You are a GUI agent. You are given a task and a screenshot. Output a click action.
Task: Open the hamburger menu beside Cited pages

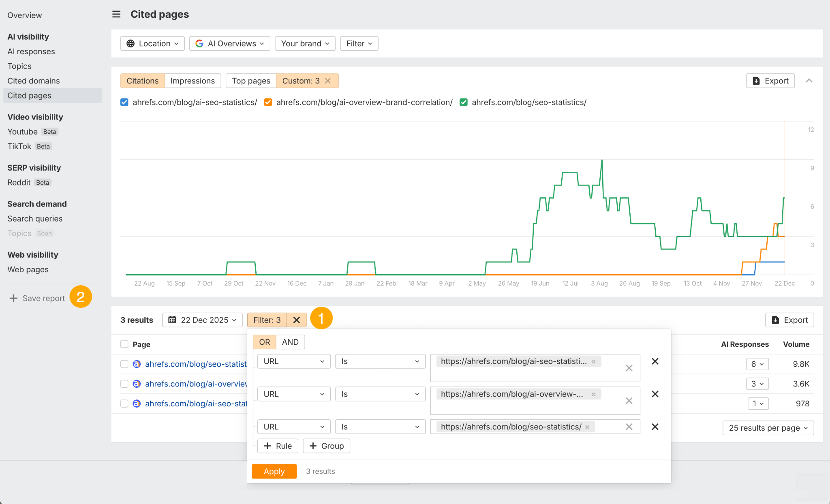[116, 14]
